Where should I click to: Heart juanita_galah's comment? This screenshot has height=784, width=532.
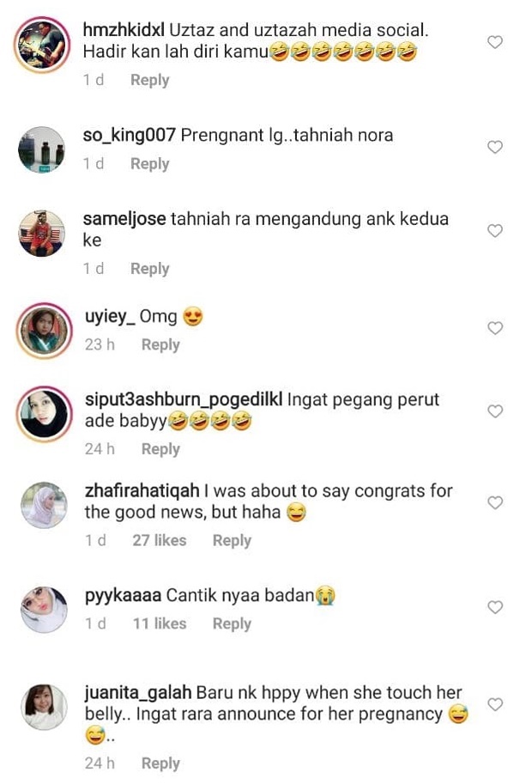coord(494,704)
